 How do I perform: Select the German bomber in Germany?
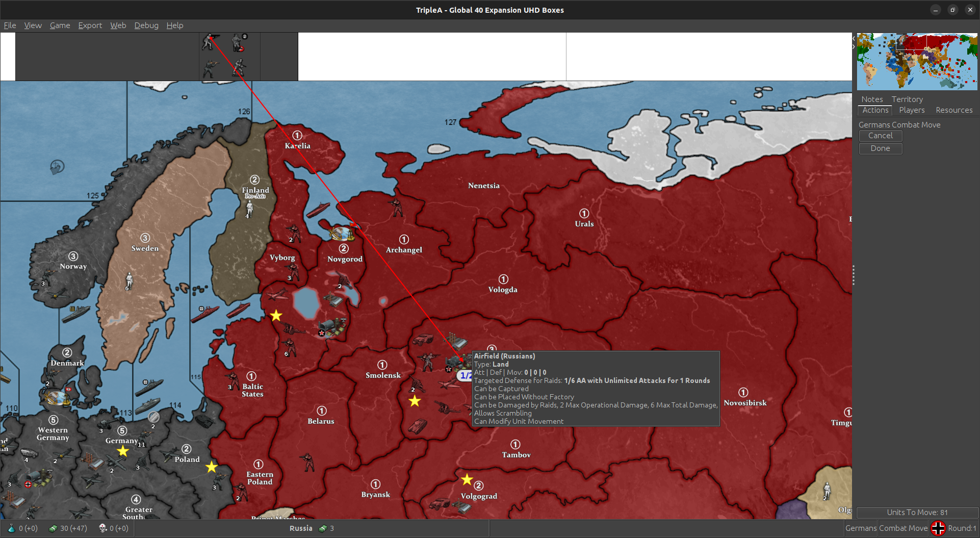click(x=117, y=462)
